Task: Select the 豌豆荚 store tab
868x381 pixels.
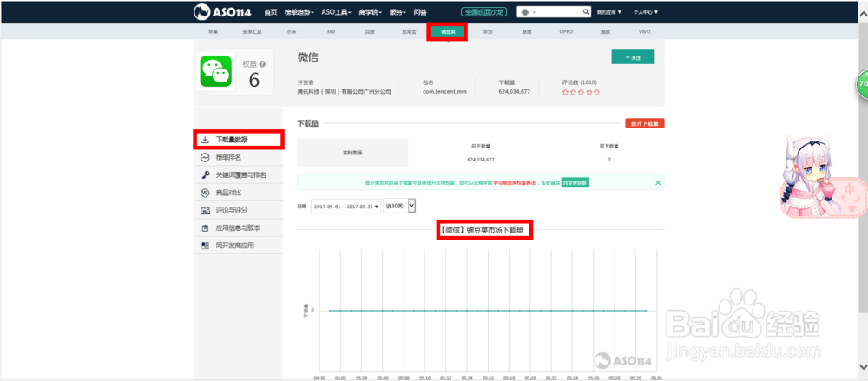Action: point(448,32)
